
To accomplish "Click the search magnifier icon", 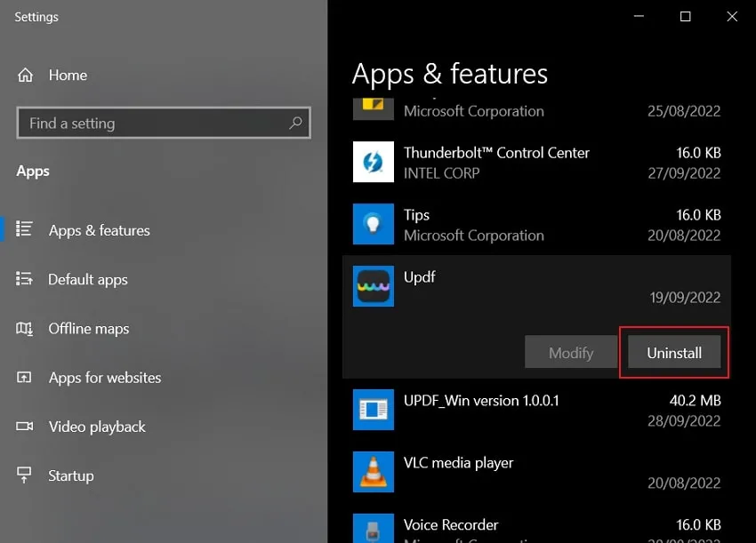I will 295,123.
